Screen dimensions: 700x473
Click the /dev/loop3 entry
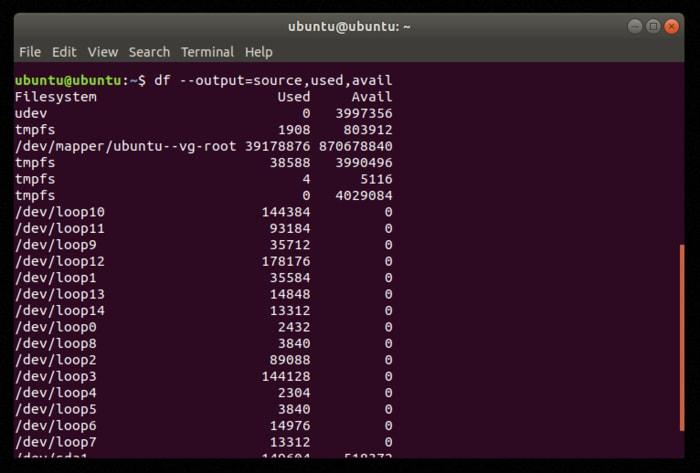[x=55, y=377]
